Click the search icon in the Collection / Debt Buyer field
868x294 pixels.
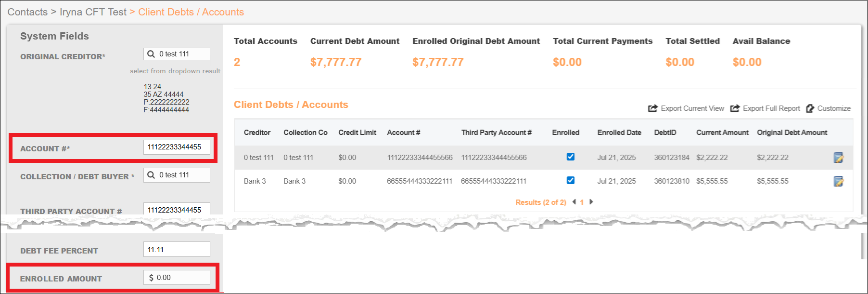(151, 175)
